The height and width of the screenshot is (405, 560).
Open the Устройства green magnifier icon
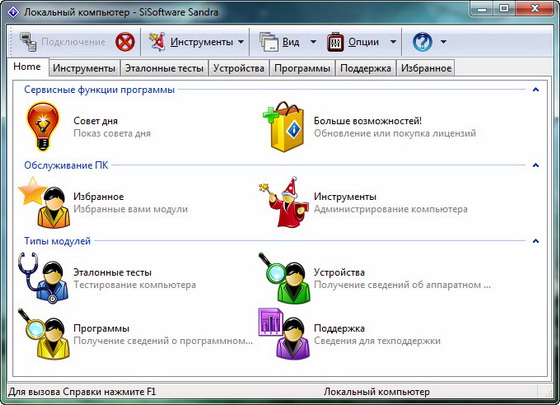(x=285, y=278)
